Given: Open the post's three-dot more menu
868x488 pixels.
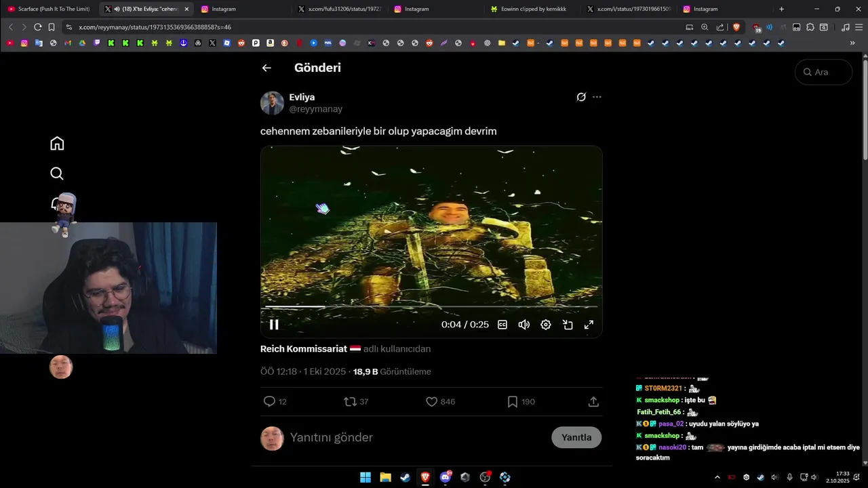Looking at the screenshot, I should [597, 97].
